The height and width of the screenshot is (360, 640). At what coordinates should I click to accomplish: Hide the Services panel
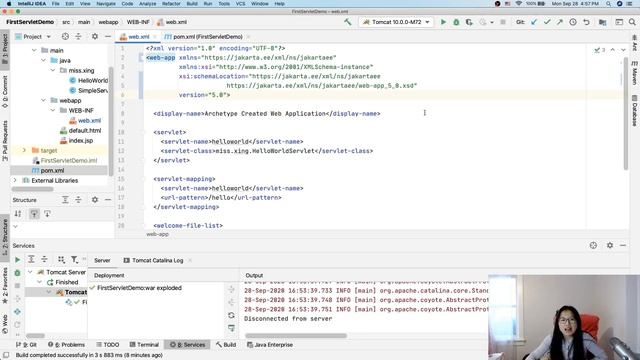pos(623,245)
